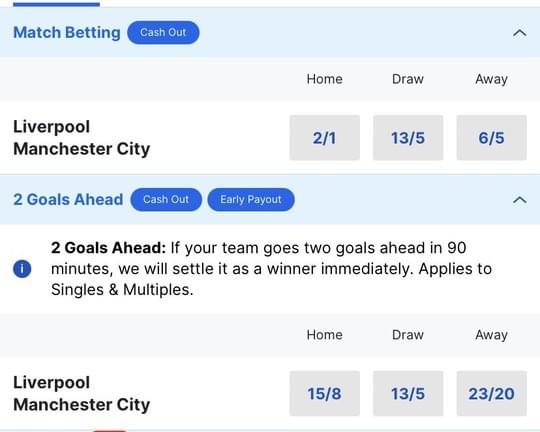
Task: Pick Liverpool home win at 2/1
Action: [x=324, y=138]
